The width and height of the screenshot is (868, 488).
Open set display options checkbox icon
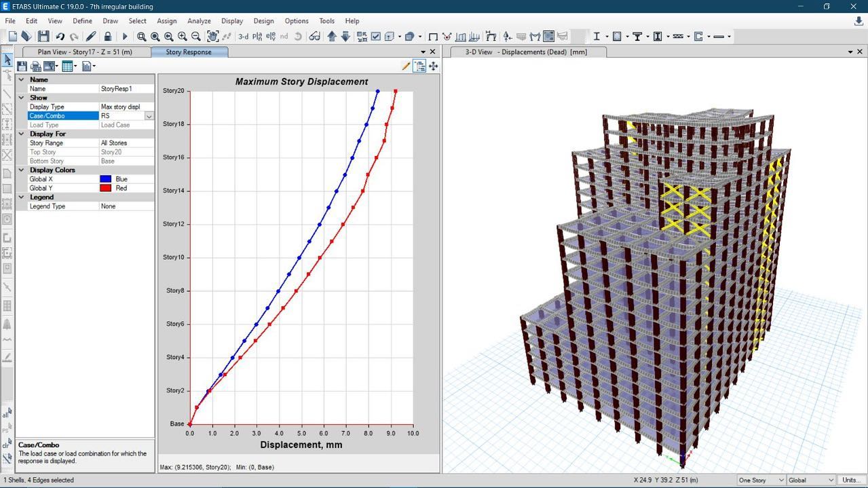pyautogui.click(x=375, y=37)
